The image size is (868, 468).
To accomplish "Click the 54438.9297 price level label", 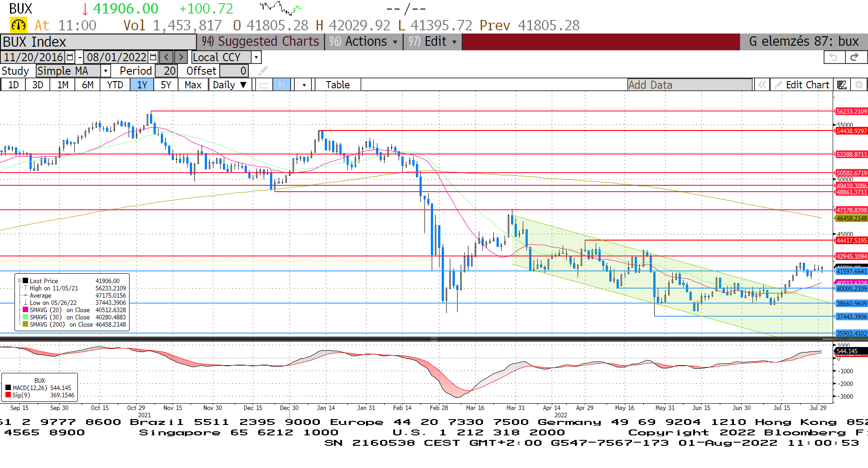I will pos(851,131).
